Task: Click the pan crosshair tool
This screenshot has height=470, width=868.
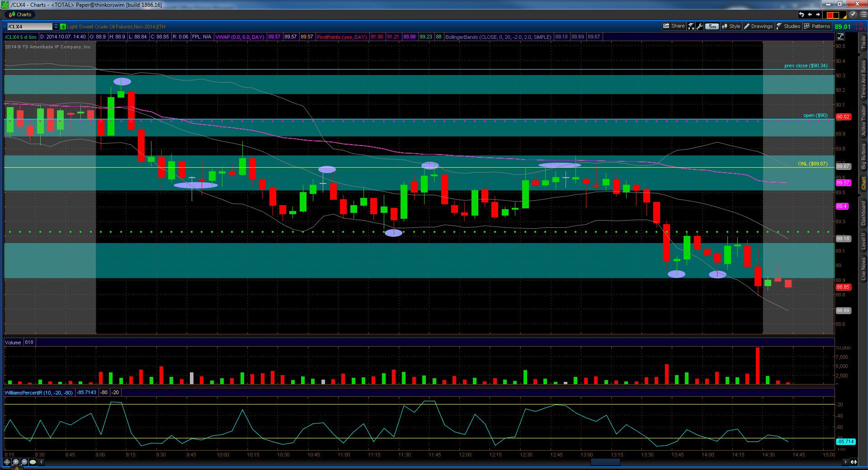Action: click(x=7, y=462)
